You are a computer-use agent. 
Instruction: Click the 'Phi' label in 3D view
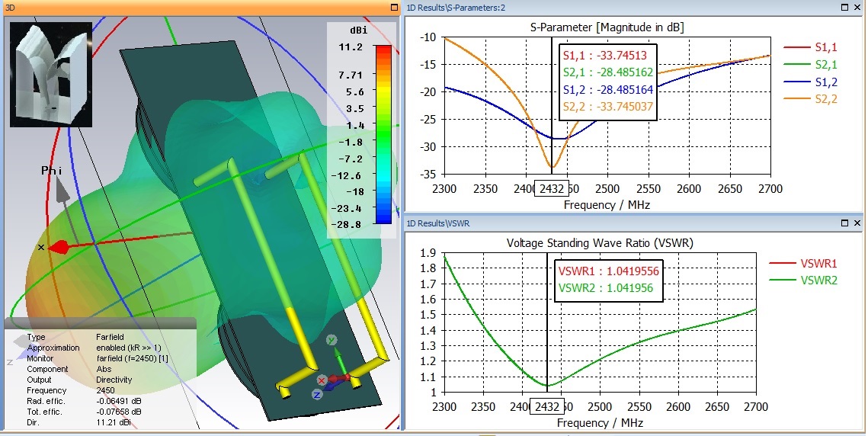click(52, 170)
